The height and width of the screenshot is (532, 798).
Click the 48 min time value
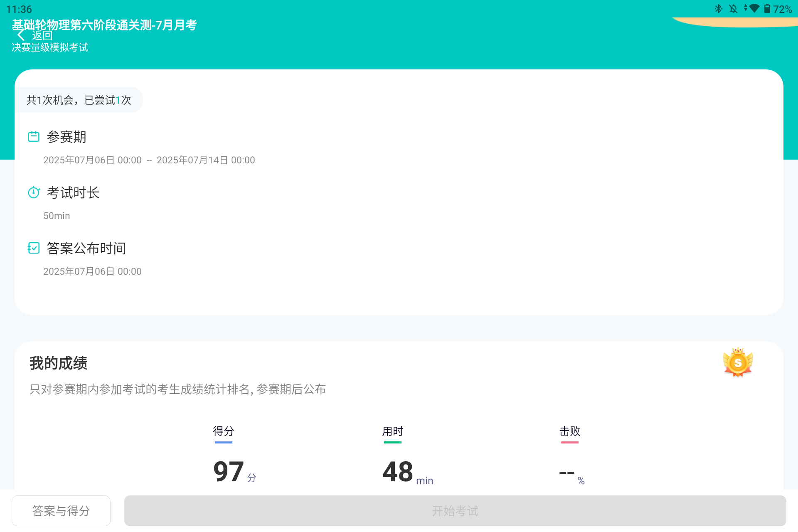(x=408, y=473)
